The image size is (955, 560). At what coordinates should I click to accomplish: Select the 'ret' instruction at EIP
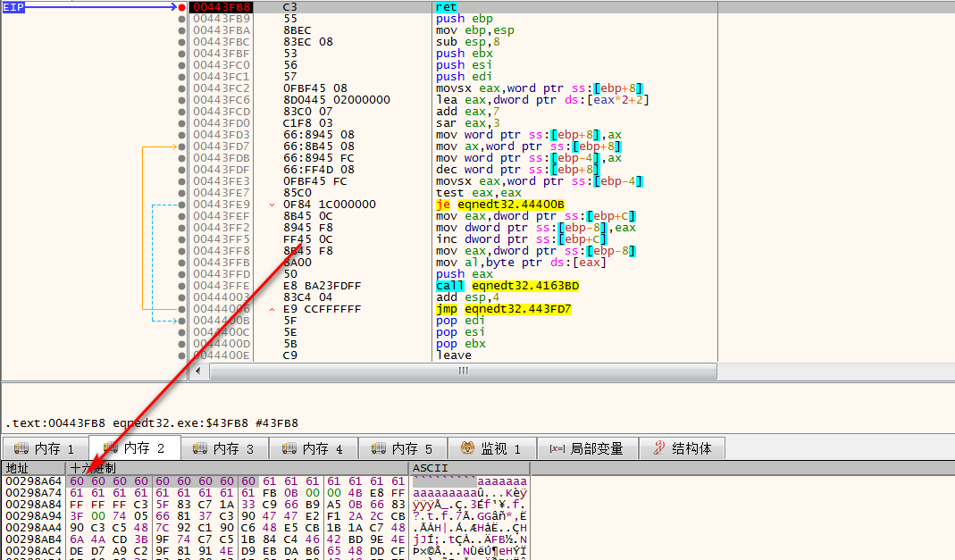pyautogui.click(x=447, y=7)
